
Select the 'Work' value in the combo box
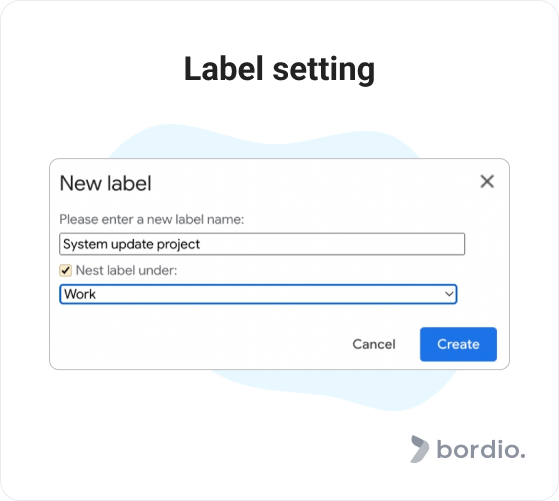[x=80, y=294]
